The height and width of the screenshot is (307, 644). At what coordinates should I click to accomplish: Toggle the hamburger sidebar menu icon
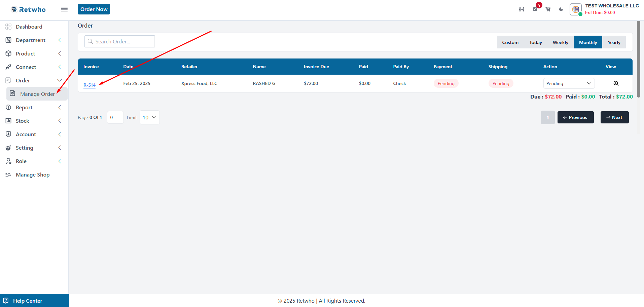pos(64,9)
